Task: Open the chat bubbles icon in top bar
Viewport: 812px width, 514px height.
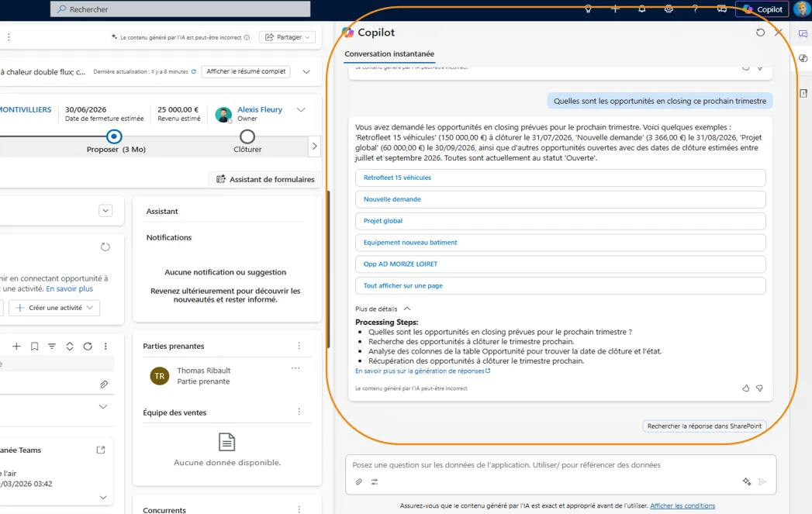Action: pos(722,9)
